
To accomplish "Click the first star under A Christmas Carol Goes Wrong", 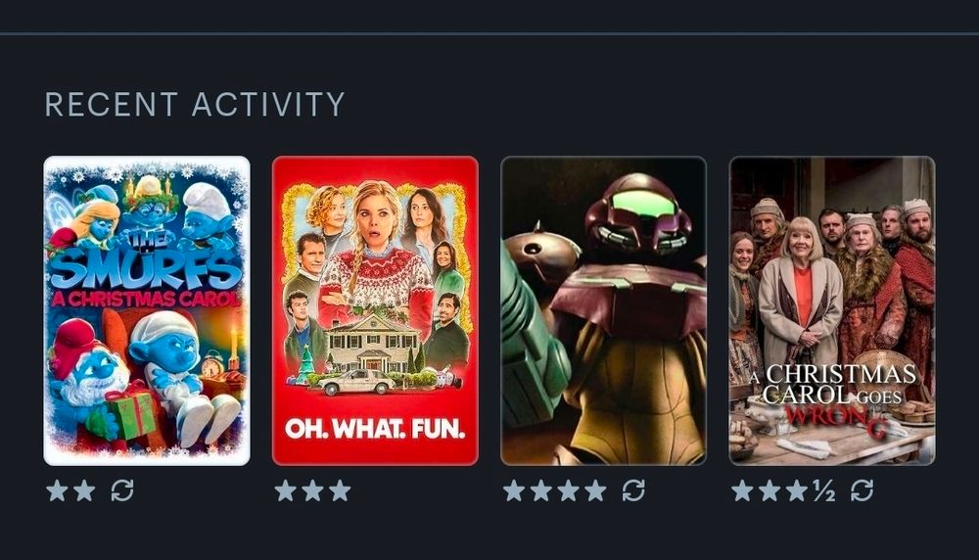I will coord(742,490).
